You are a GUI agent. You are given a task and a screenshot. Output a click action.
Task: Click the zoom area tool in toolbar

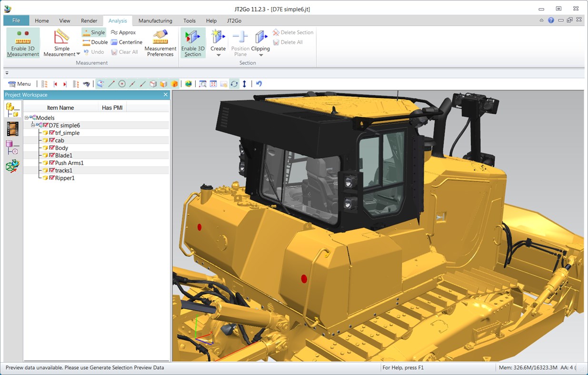(x=202, y=84)
